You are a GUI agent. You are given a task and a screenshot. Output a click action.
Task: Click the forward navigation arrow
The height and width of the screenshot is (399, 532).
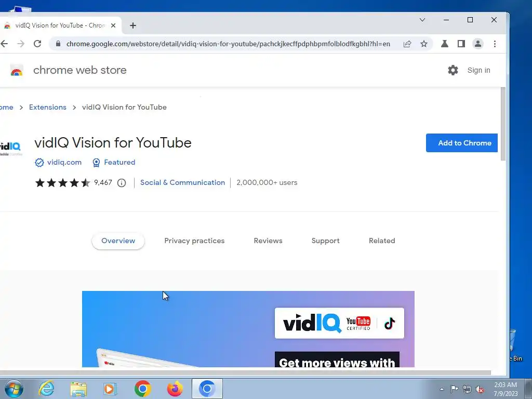[x=21, y=44]
